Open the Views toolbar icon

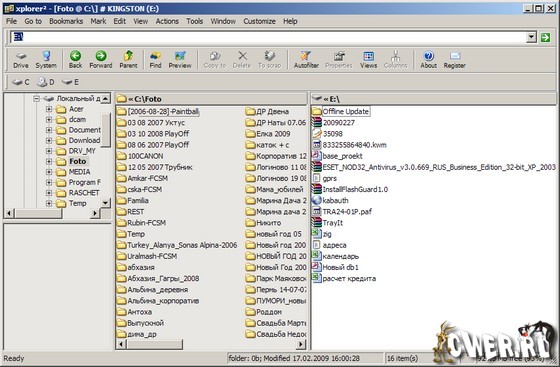tap(368, 60)
